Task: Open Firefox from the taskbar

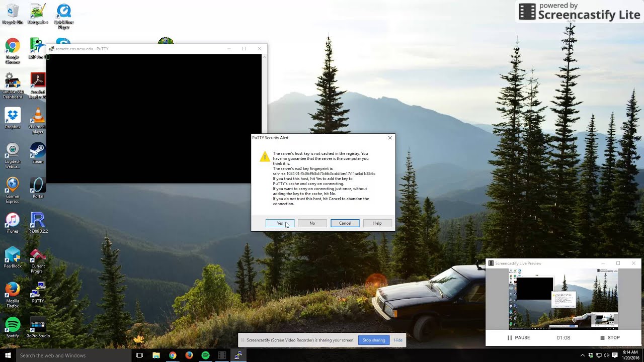Action: (189, 355)
